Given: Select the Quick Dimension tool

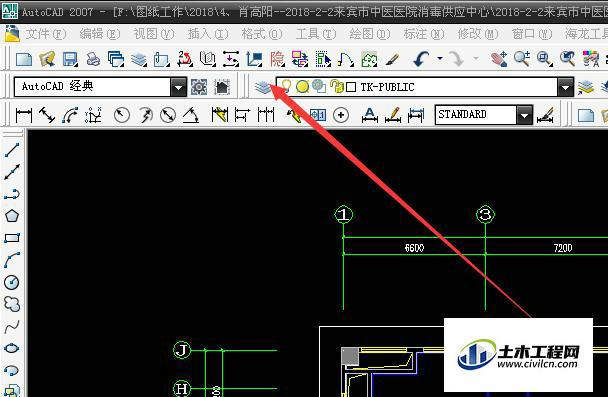Looking at the screenshot, I should click(x=219, y=115).
